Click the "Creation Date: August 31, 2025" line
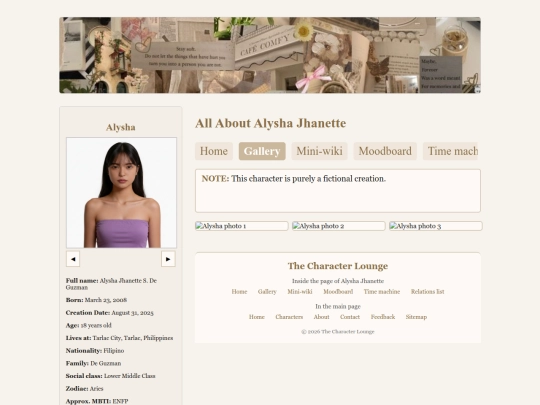 click(x=110, y=313)
